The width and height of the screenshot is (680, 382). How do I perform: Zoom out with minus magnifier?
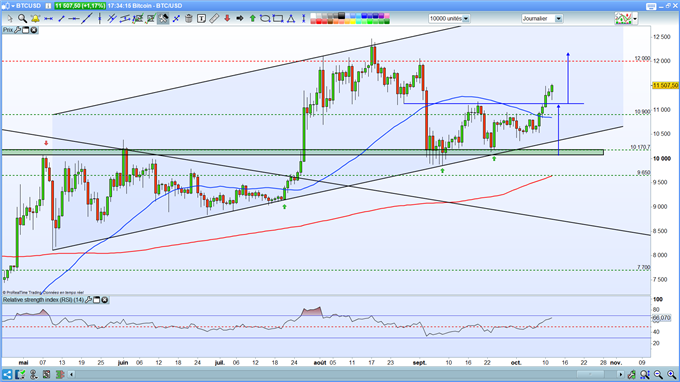658,375
